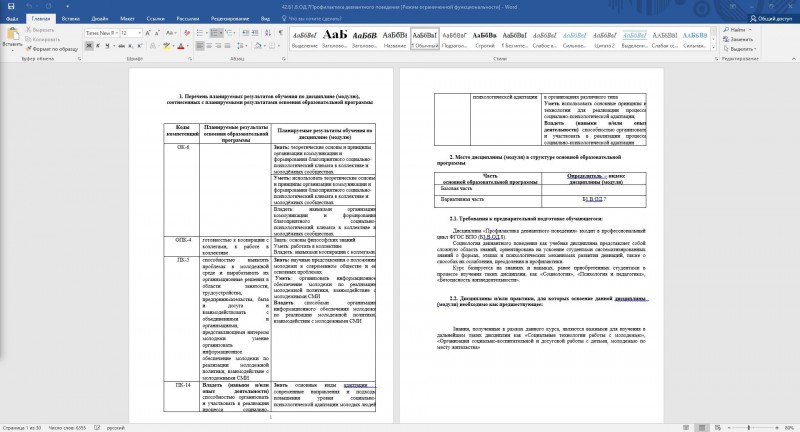Apply superscript x² formatting

point(139,46)
